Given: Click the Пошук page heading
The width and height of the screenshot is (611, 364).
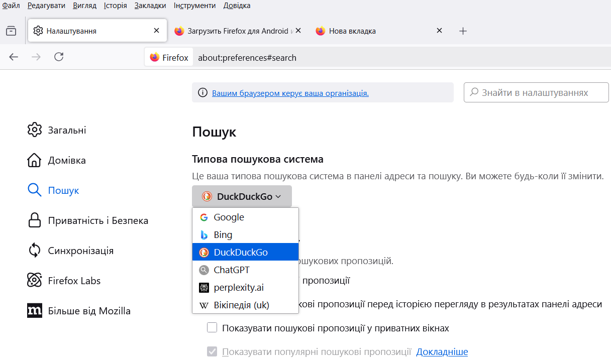Looking at the screenshot, I should (x=214, y=133).
